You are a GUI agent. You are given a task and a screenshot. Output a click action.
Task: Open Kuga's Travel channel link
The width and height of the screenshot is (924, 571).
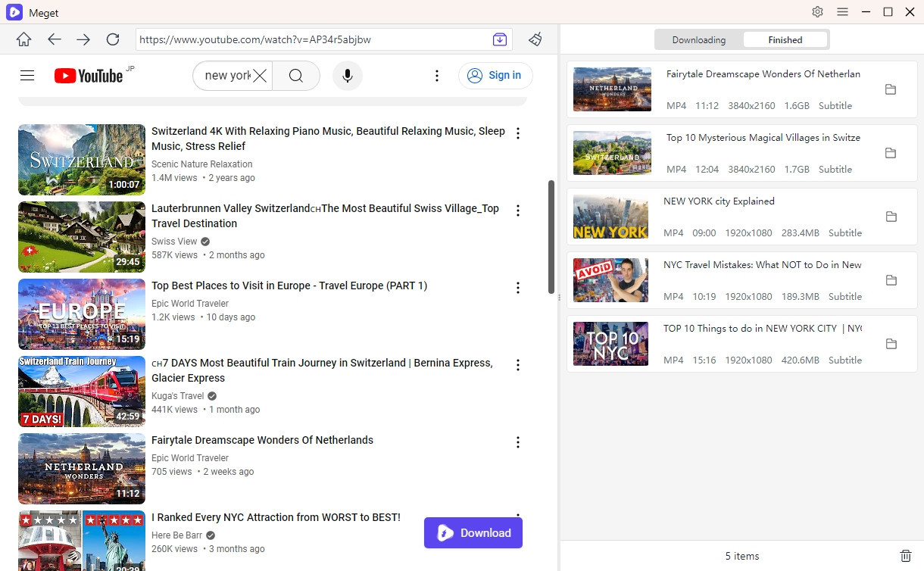[177, 396]
